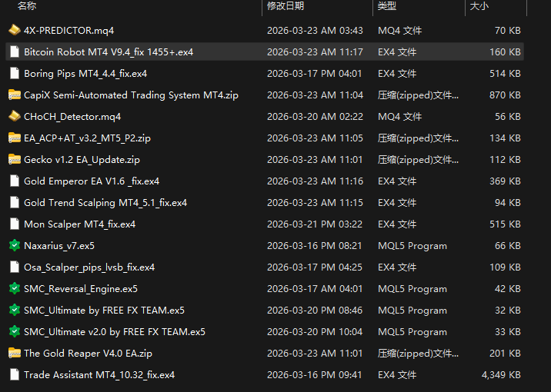Click MQ4 文件 type in CHoCH_Detector row

pos(399,117)
